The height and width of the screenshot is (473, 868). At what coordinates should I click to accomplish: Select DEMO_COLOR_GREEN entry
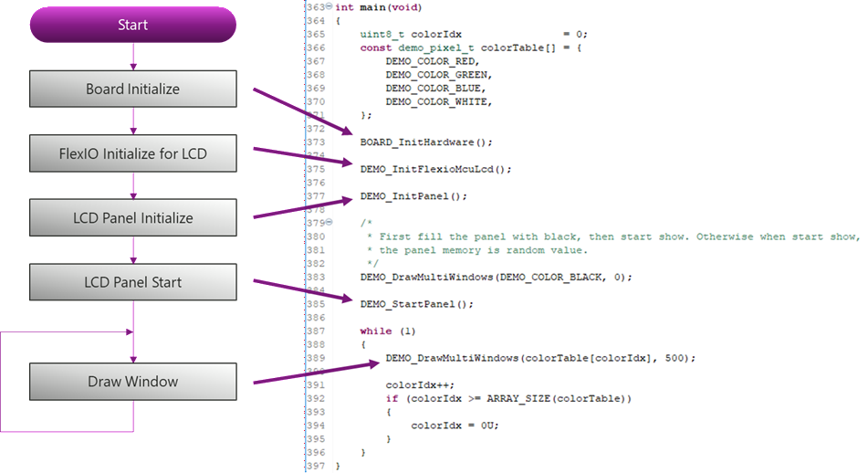point(438,75)
